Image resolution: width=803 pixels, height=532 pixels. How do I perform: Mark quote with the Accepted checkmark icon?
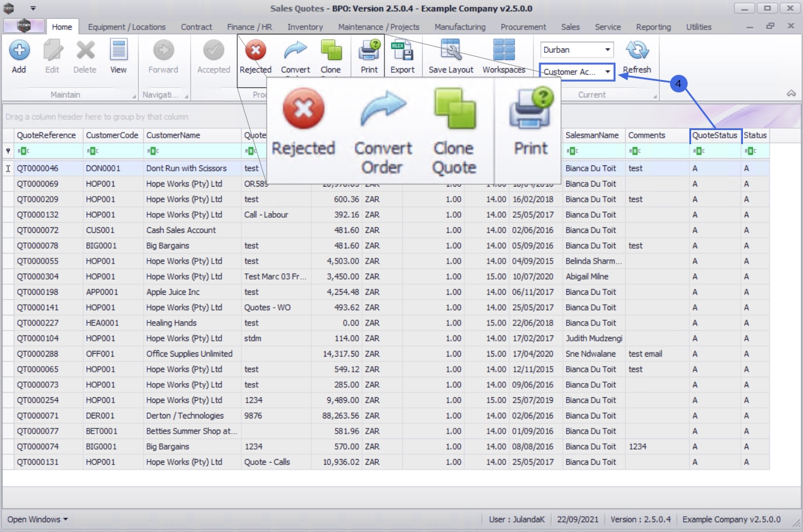click(x=214, y=51)
